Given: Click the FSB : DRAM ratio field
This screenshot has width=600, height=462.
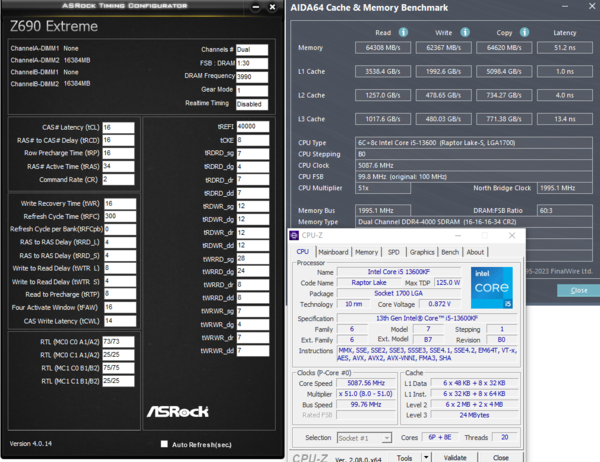Looking at the screenshot, I should 252,63.
